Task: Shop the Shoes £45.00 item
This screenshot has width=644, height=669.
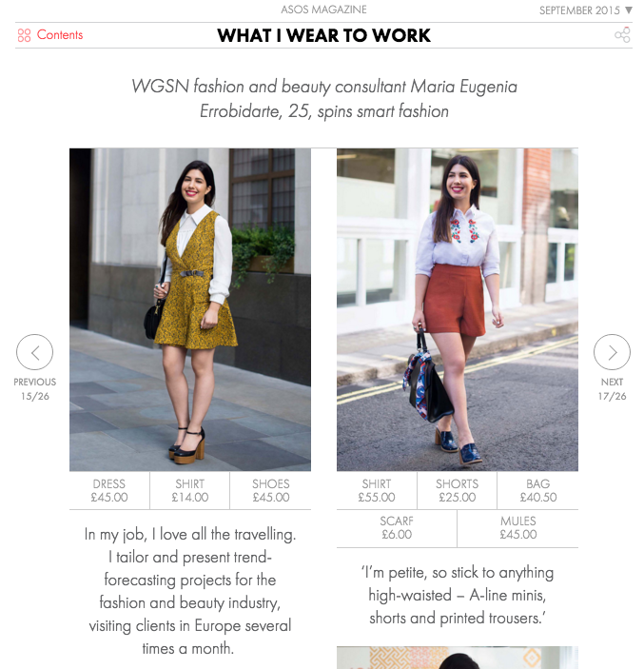Action: pos(271,490)
